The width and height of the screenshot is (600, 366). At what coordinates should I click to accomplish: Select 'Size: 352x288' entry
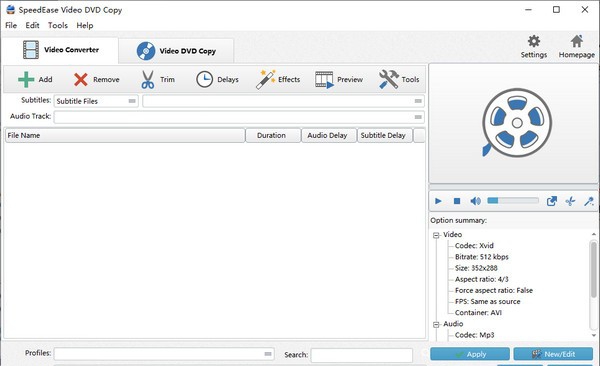[476, 268]
